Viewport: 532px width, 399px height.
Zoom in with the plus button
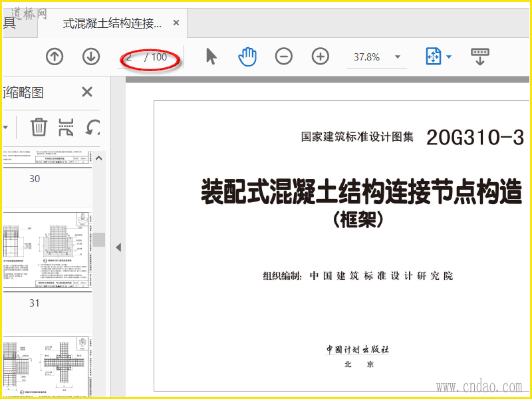pyautogui.click(x=321, y=57)
